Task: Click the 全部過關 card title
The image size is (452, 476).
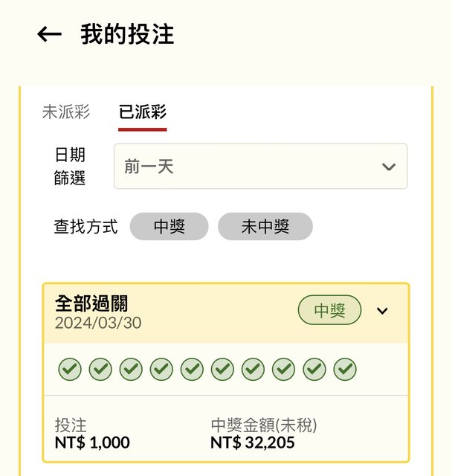Action: pos(91,303)
